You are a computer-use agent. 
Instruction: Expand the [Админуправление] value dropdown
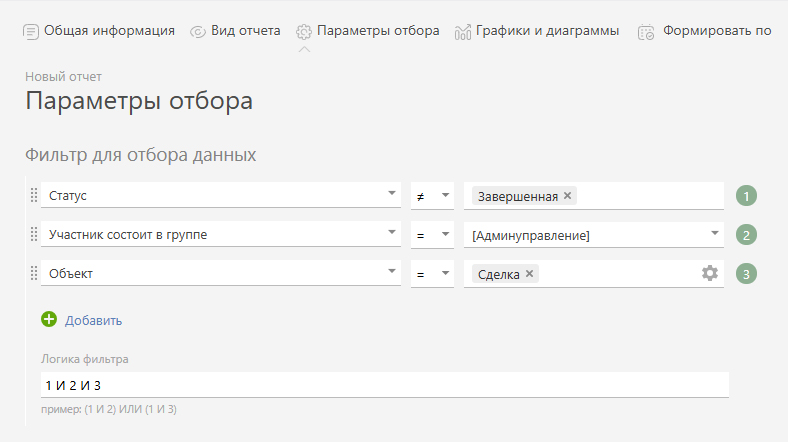click(x=715, y=233)
